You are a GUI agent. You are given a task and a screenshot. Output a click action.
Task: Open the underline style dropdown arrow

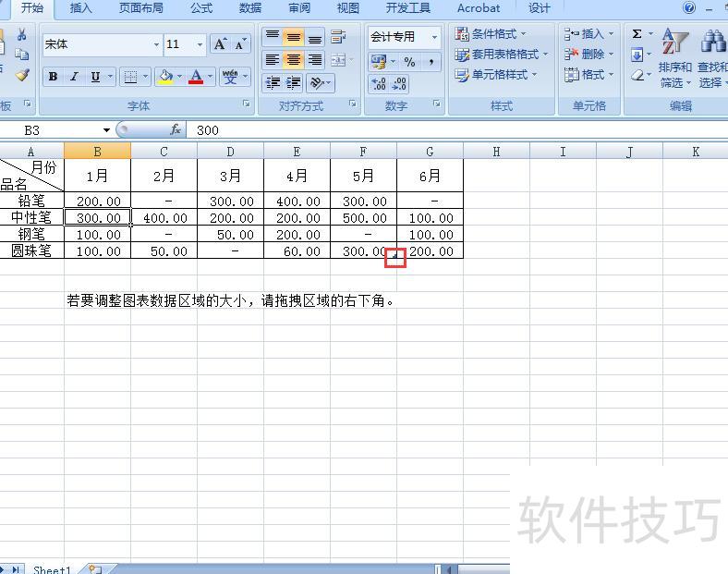click(x=110, y=77)
